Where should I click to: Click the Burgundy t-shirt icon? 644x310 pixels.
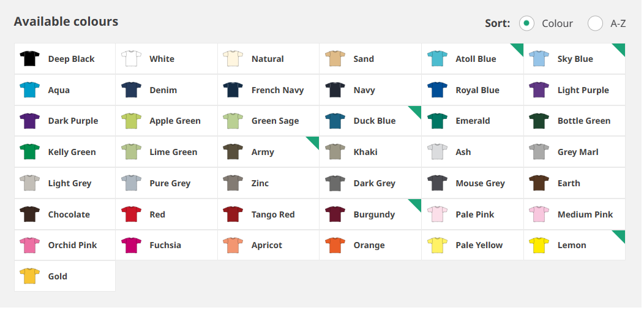pyautogui.click(x=335, y=214)
